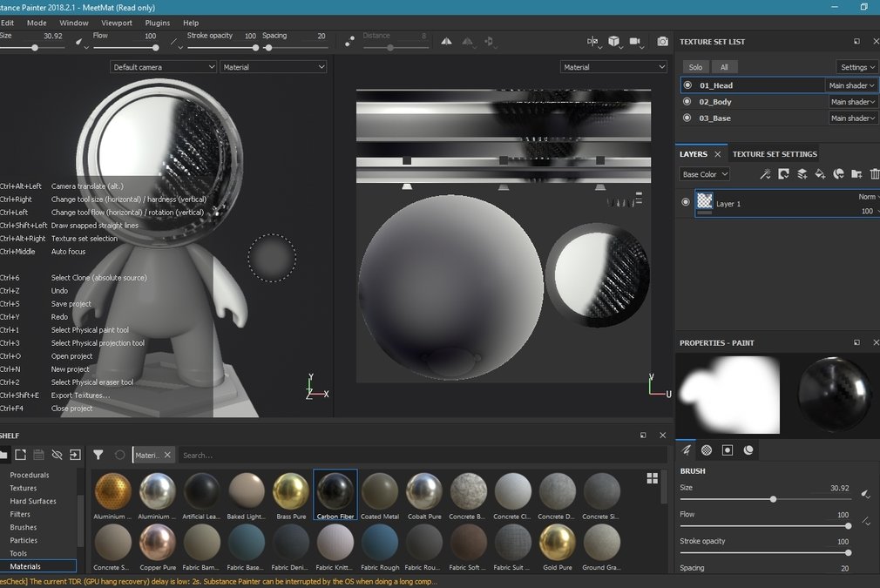Toggle visibility of 01_Head texture set
Image resolution: width=880 pixels, height=588 pixels.
pyautogui.click(x=687, y=85)
